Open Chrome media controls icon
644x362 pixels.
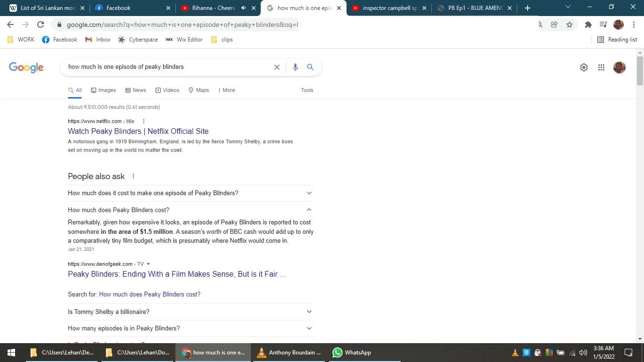pos(603,25)
